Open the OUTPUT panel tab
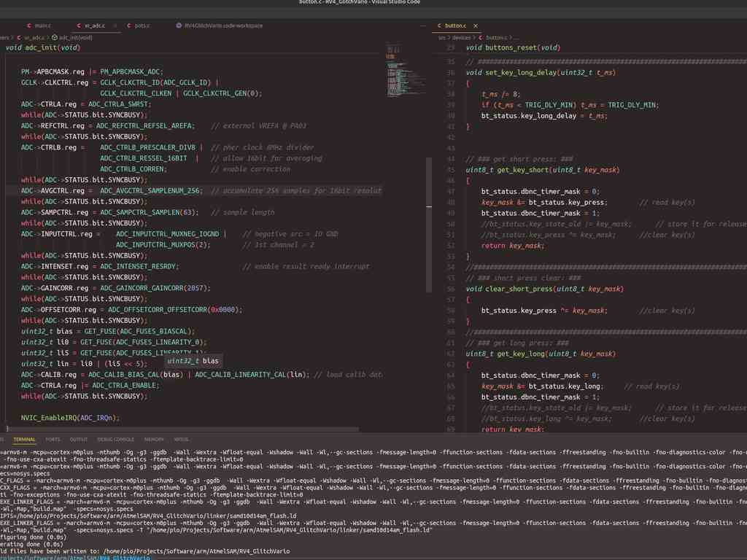Screen dimensions: 747x560 click(79, 440)
